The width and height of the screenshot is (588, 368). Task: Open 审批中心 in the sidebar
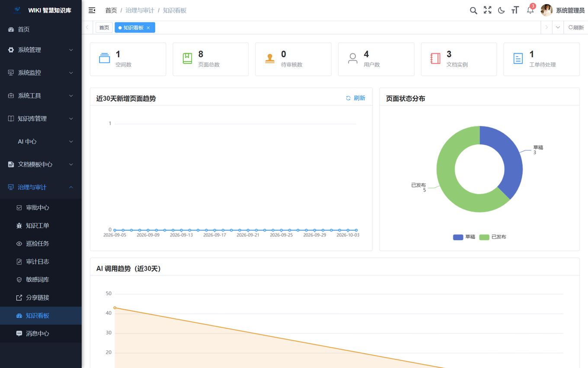coord(41,208)
